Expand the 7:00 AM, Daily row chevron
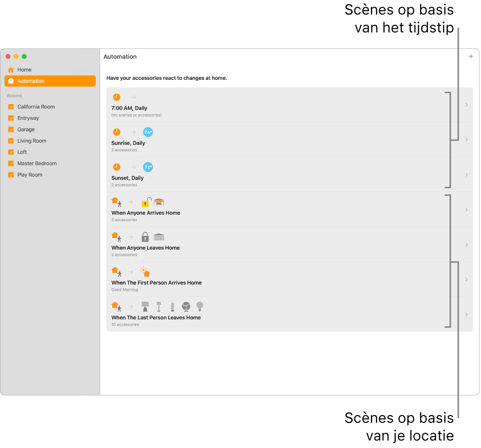The height and width of the screenshot is (448, 481). pos(466,105)
